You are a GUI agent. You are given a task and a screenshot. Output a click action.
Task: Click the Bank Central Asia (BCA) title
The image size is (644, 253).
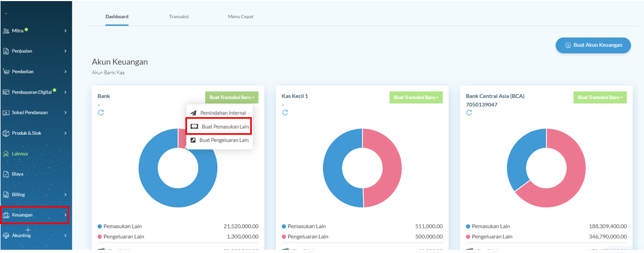(495, 96)
